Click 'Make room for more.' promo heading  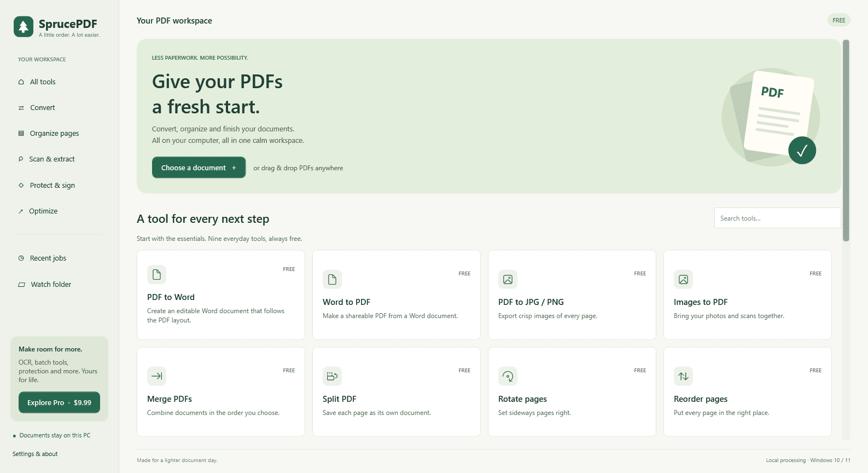(x=50, y=349)
